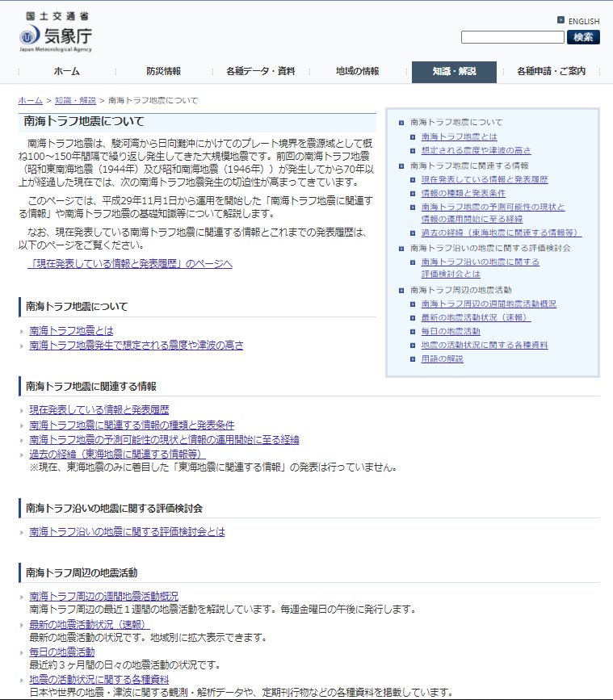The image size is (613, 700).
Task: Click arrow marker before main 南海トラフ地震とは link
Action: click(22, 331)
